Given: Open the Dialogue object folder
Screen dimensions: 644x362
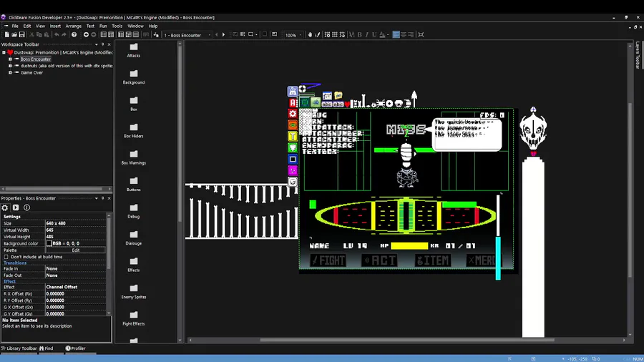Looking at the screenshot, I should pyautogui.click(x=134, y=238).
